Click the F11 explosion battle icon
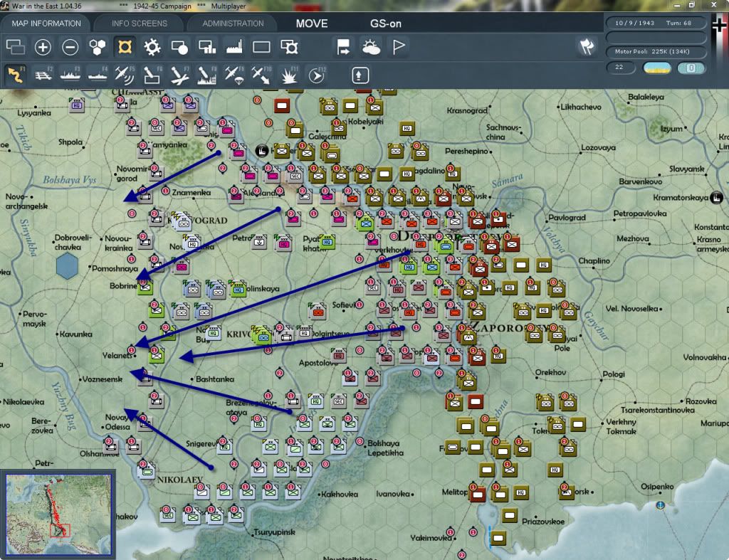This screenshot has width=729, height=560. click(289, 75)
